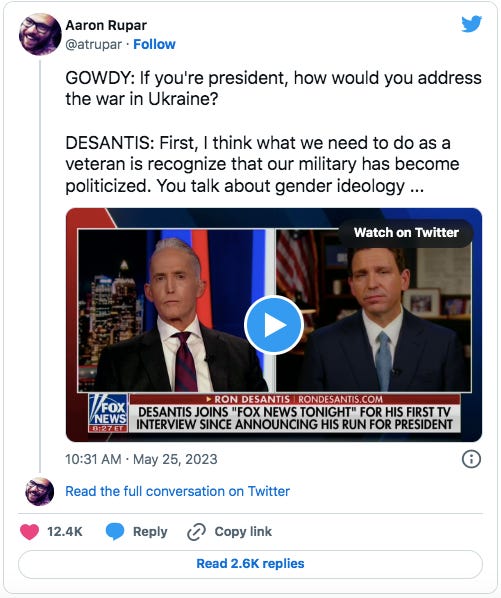Click the Reply label

point(150,532)
